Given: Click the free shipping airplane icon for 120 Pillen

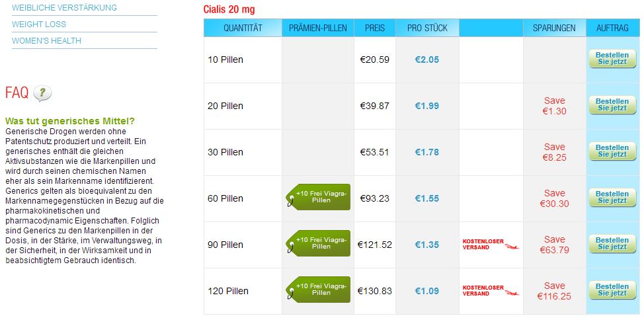Looking at the screenshot, I should 511,293.
